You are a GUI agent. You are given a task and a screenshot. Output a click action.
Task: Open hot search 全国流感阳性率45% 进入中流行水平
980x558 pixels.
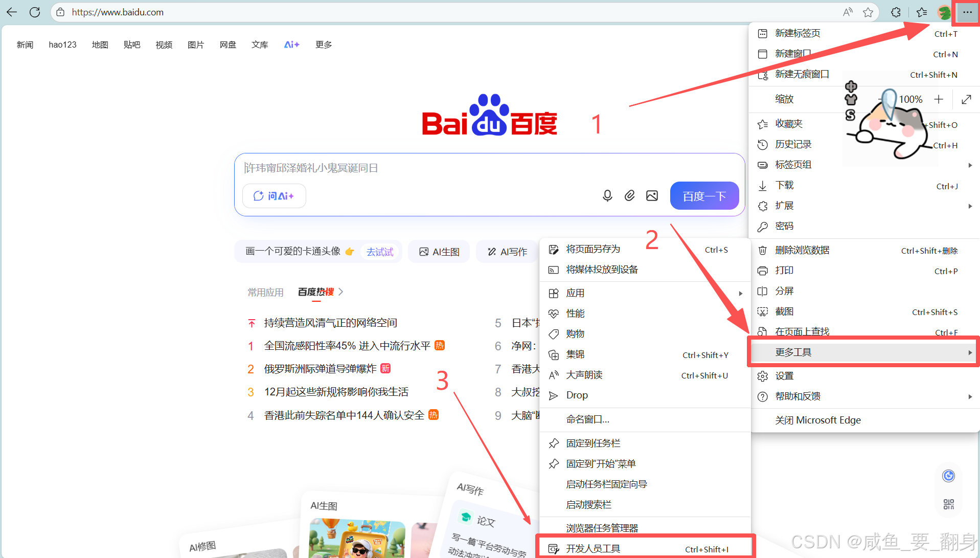347,346
